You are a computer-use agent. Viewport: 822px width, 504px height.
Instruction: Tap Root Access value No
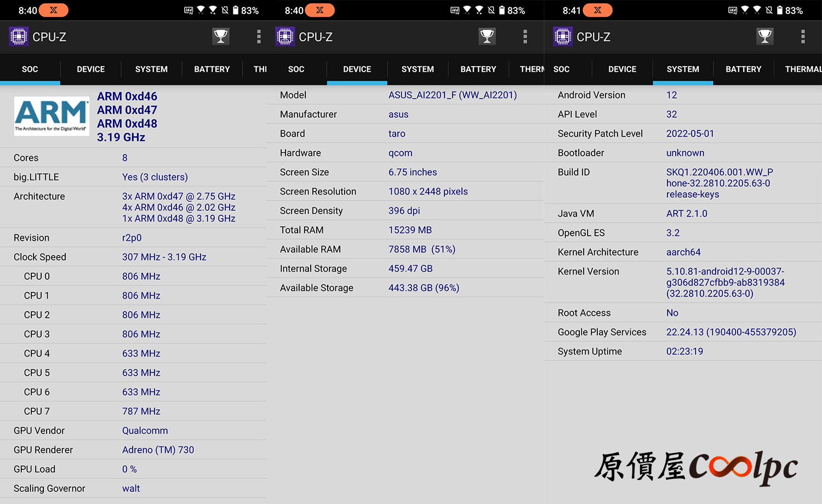[x=672, y=313]
